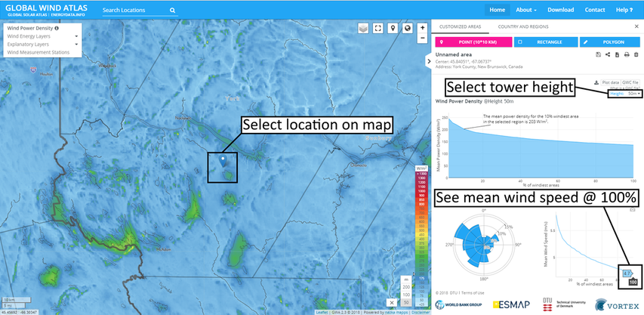Choose Polygon selection mode
This screenshot has width=644, height=315.
[609, 42]
